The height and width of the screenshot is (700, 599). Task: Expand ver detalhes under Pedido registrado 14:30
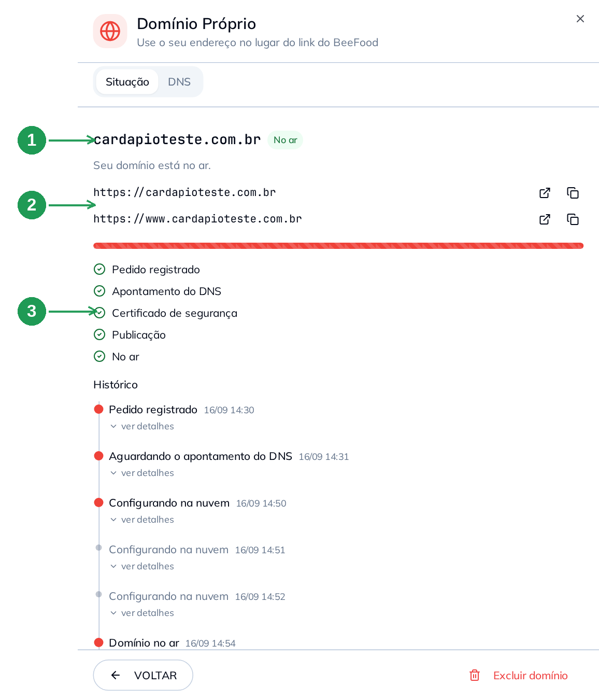[x=142, y=426]
